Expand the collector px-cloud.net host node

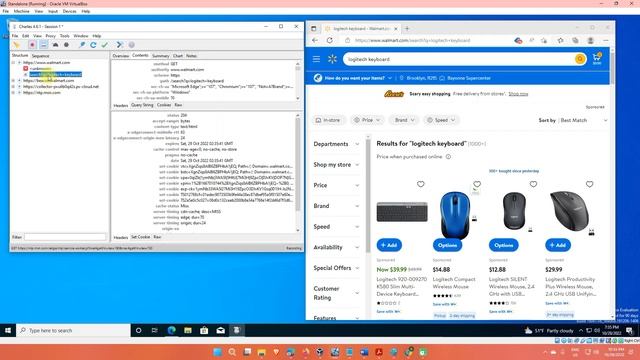click(13, 87)
